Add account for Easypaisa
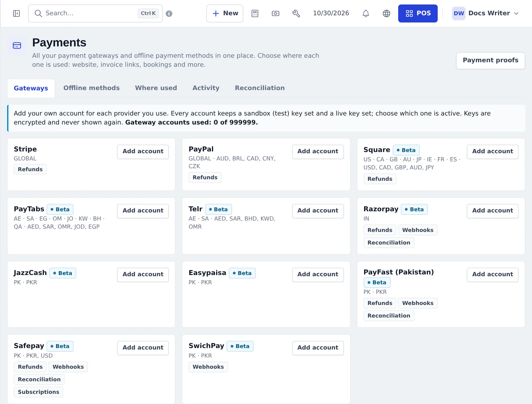532x404 pixels. click(x=318, y=274)
